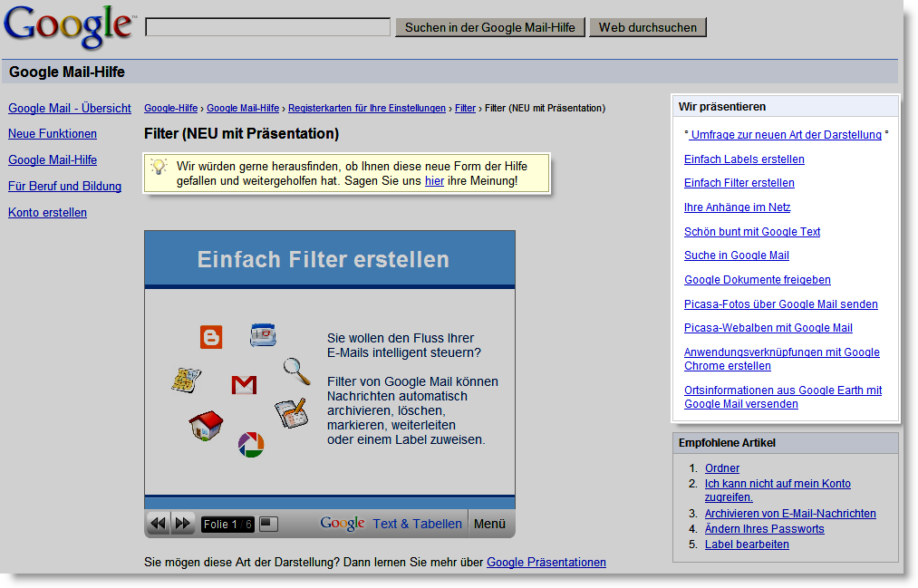Screen dimensions: 918x588
Task: Open 'Label bearbeiten' article
Action: (x=747, y=545)
